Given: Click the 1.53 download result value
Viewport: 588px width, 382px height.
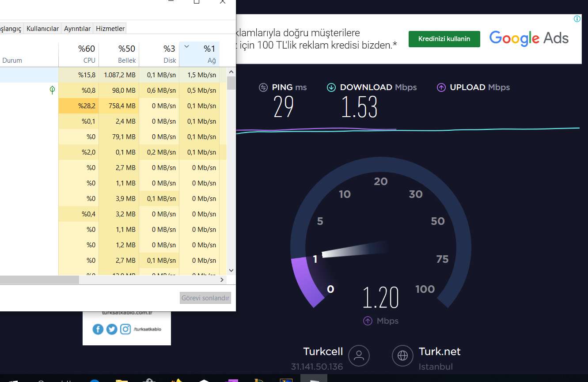Looking at the screenshot, I should [360, 107].
